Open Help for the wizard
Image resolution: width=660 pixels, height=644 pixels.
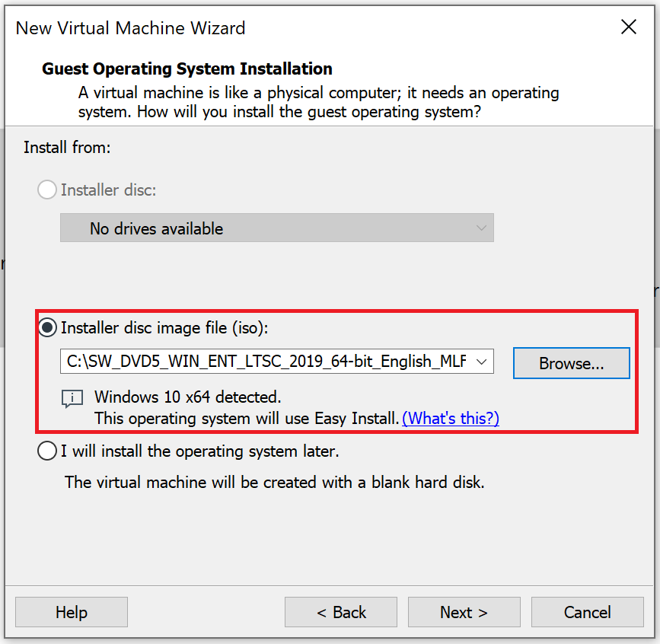71,612
